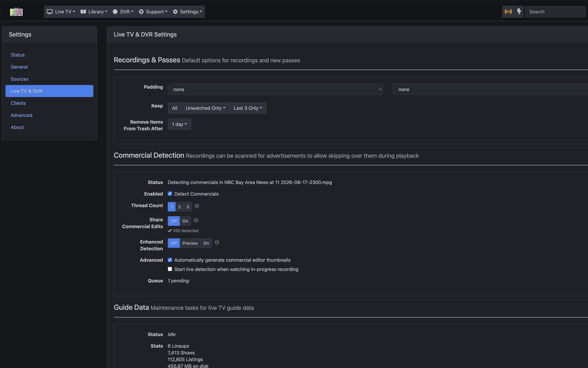Open the first Padding dropdown

pos(275,89)
